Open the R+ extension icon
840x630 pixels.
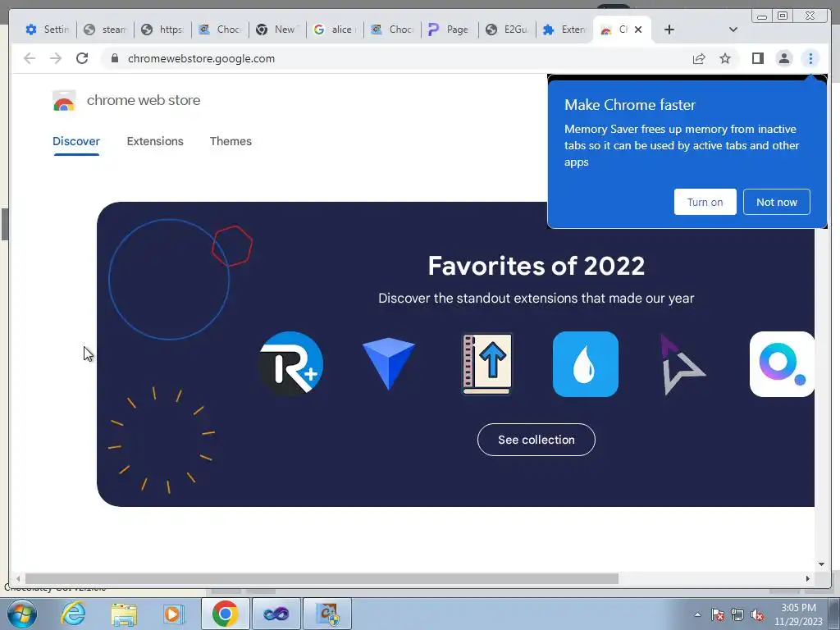click(x=291, y=363)
